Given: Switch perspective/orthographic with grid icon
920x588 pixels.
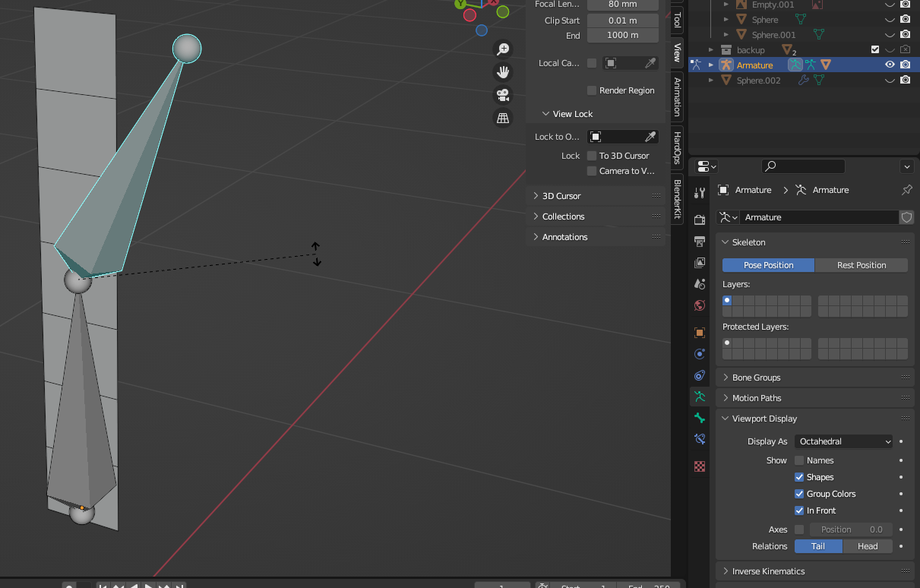Looking at the screenshot, I should pyautogui.click(x=502, y=118).
